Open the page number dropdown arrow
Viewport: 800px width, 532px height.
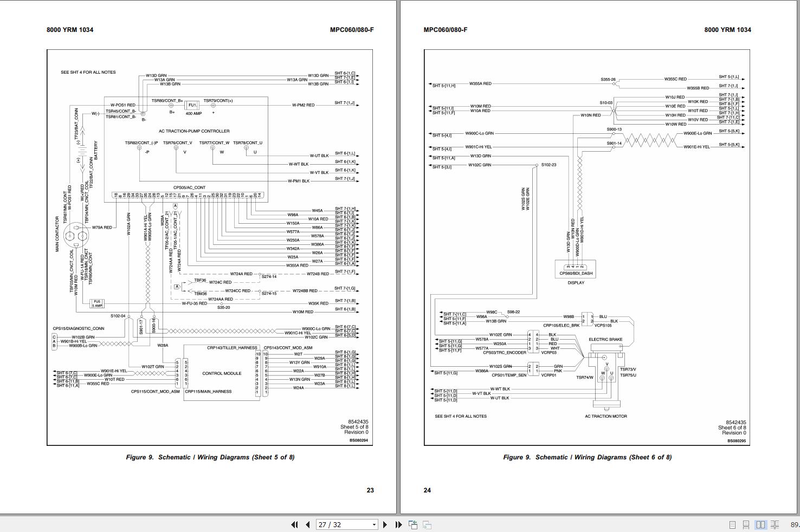[x=374, y=524]
